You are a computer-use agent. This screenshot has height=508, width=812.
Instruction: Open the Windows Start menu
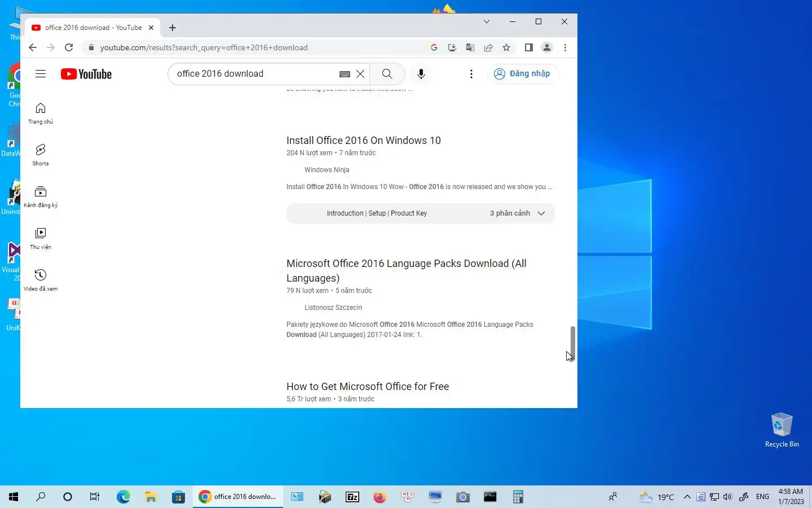(14, 497)
